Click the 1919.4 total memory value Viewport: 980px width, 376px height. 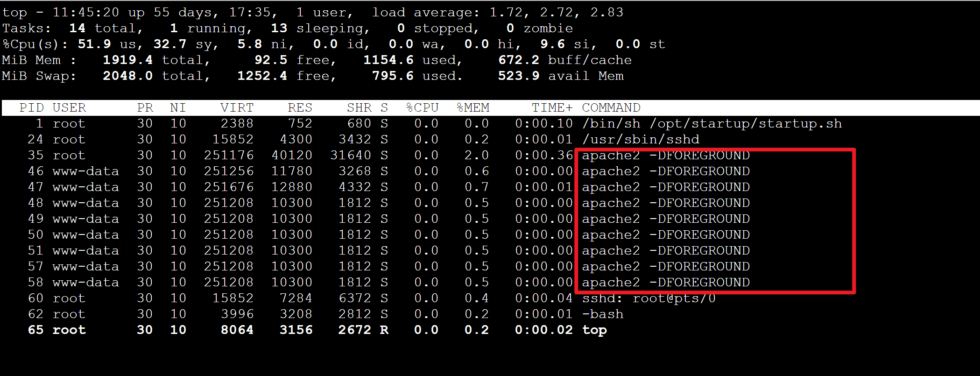(x=127, y=60)
